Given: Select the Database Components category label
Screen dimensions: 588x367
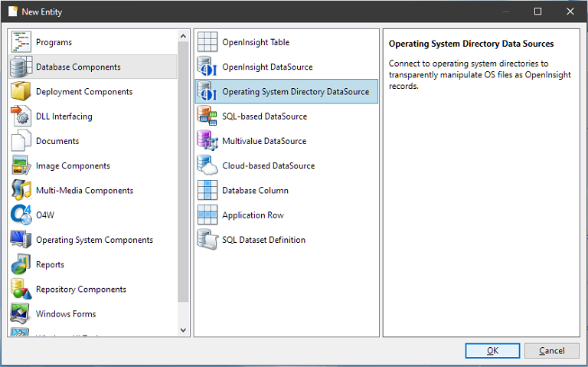Looking at the screenshot, I should pos(78,67).
